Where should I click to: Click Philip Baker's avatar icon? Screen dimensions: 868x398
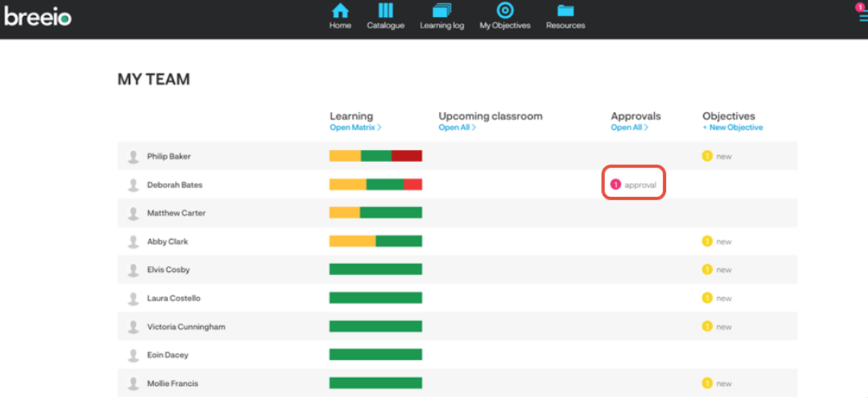(x=133, y=156)
